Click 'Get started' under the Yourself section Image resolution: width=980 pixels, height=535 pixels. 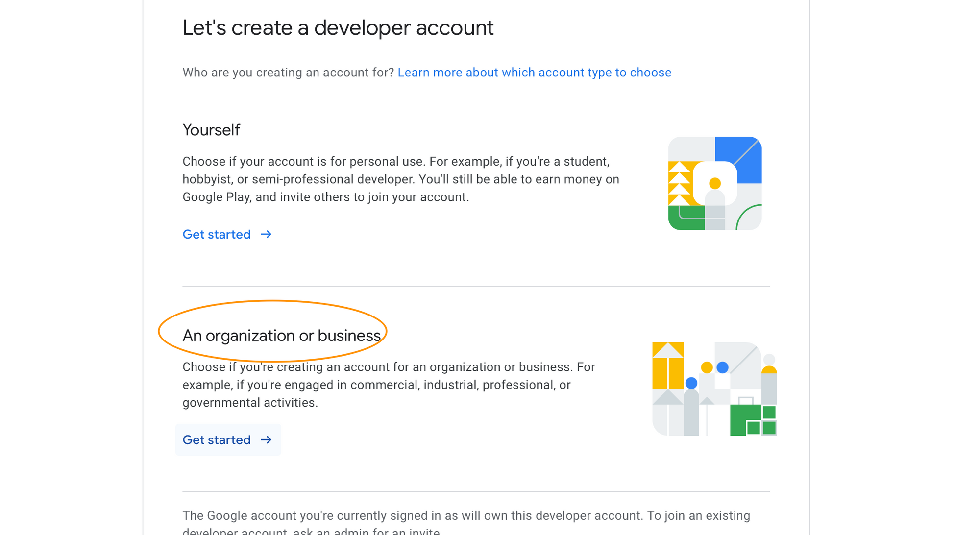[x=217, y=235]
